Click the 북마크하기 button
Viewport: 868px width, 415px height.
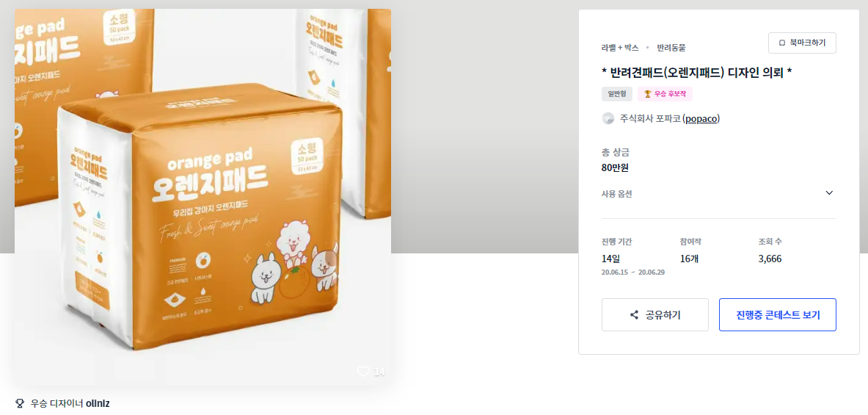click(x=802, y=43)
